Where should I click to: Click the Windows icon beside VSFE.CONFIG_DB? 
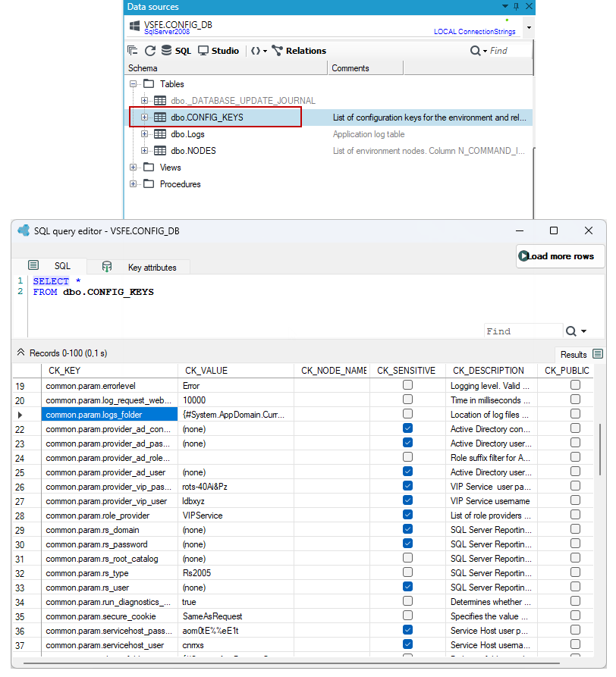click(x=134, y=26)
